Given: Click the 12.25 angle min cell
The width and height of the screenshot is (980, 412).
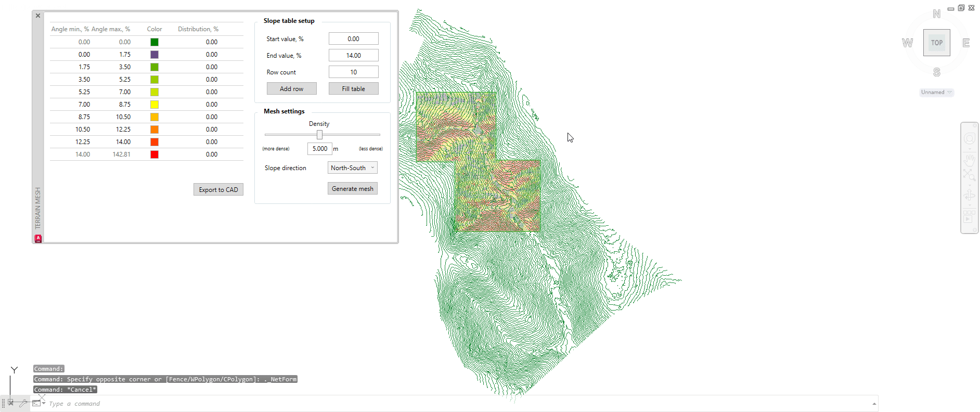Looking at the screenshot, I should click(x=83, y=142).
